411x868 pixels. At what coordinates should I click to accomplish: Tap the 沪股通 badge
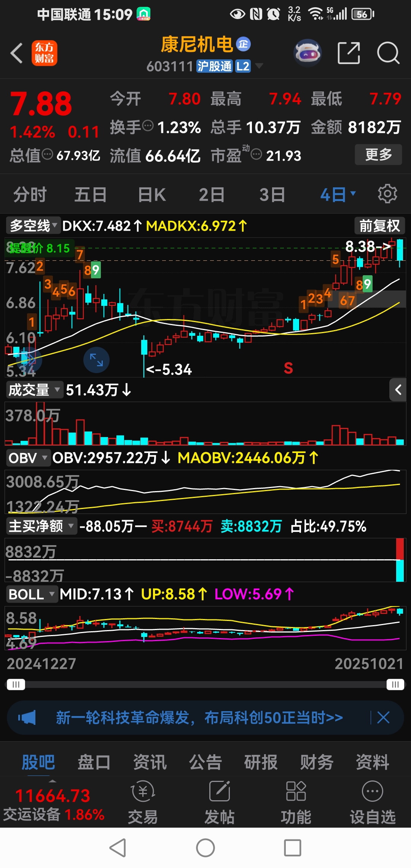[x=214, y=66]
